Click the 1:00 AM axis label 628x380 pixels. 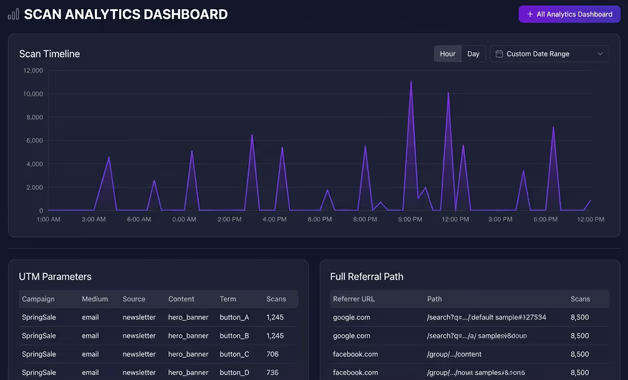point(48,219)
